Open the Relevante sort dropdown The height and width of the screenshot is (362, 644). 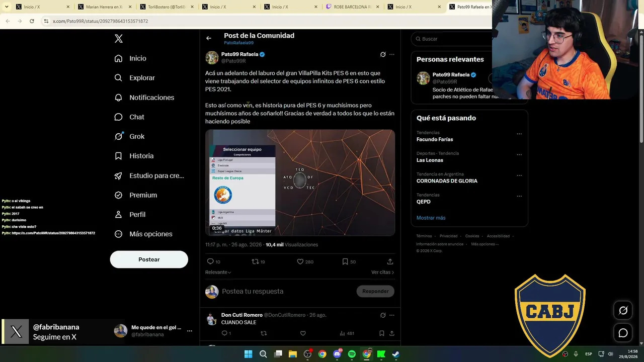click(218, 272)
